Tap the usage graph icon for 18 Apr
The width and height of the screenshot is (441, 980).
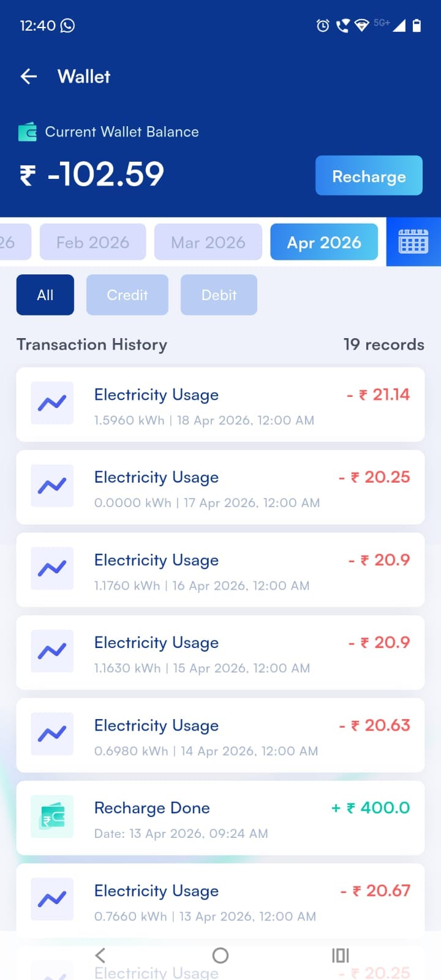point(52,403)
